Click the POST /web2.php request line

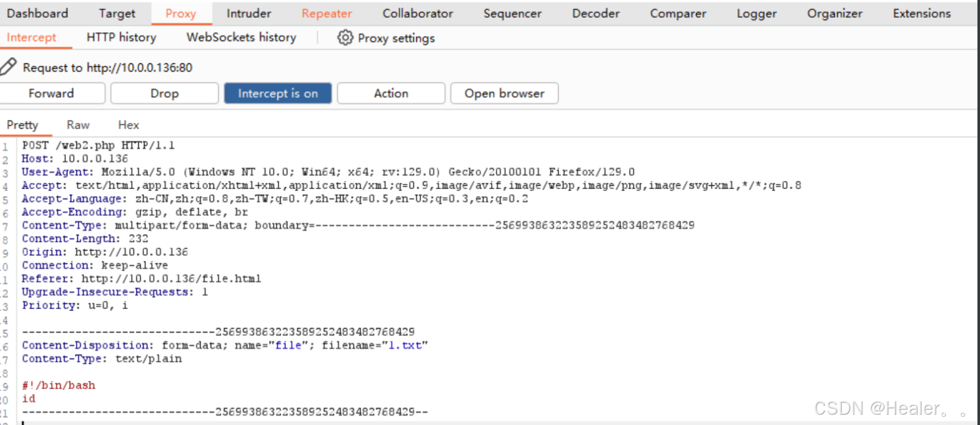tap(99, 146)
